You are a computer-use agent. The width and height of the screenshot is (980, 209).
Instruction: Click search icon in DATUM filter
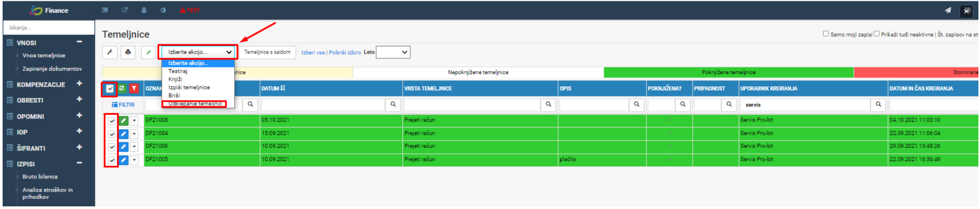(393, 104)
